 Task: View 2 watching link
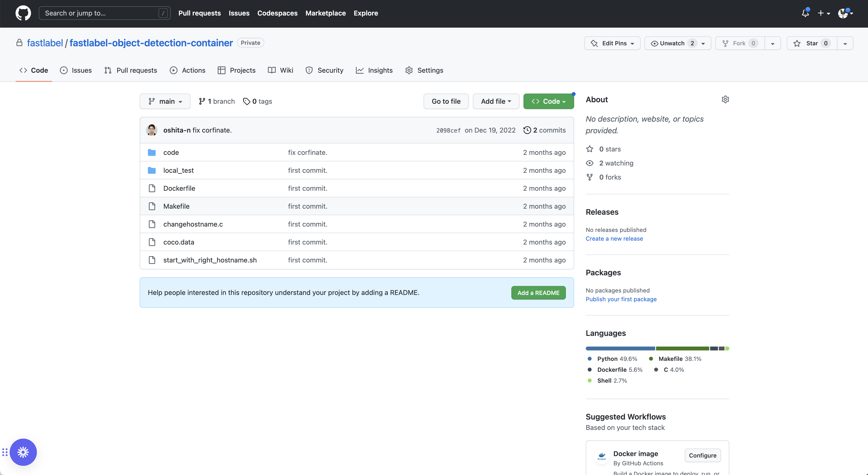[x=610, y=163]
